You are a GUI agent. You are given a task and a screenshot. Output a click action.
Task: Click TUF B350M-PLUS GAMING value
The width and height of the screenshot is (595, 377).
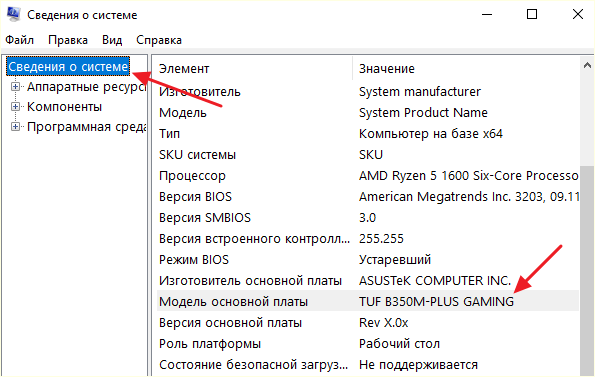(436, 302)
